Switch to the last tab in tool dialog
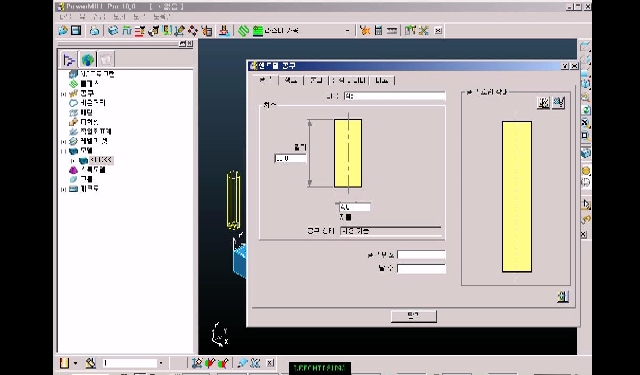Viewport: 640px width, 375px height. [382, 80]
